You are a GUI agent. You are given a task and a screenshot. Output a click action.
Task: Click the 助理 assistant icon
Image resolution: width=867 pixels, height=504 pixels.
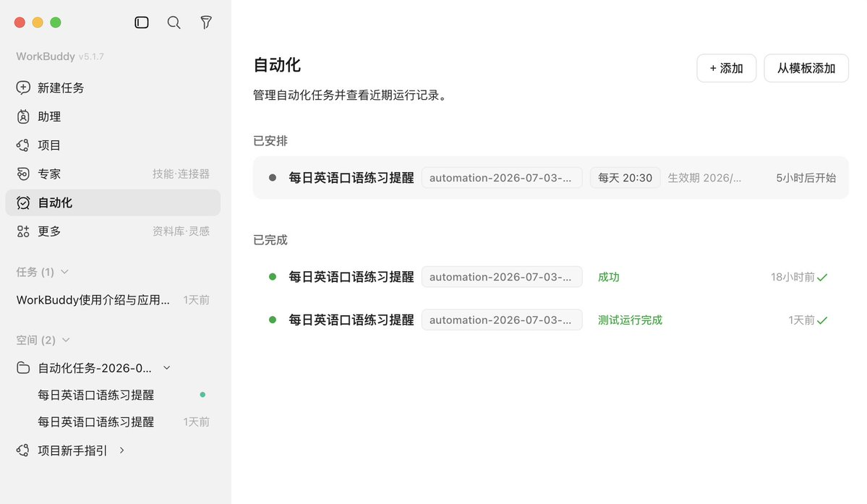pyautogui.click(x=23, y=116)
